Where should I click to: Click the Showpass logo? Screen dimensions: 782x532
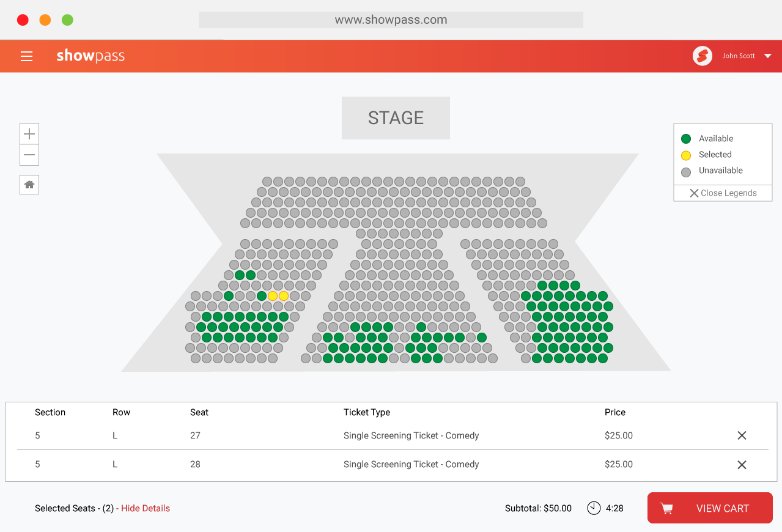pos(90,56)
